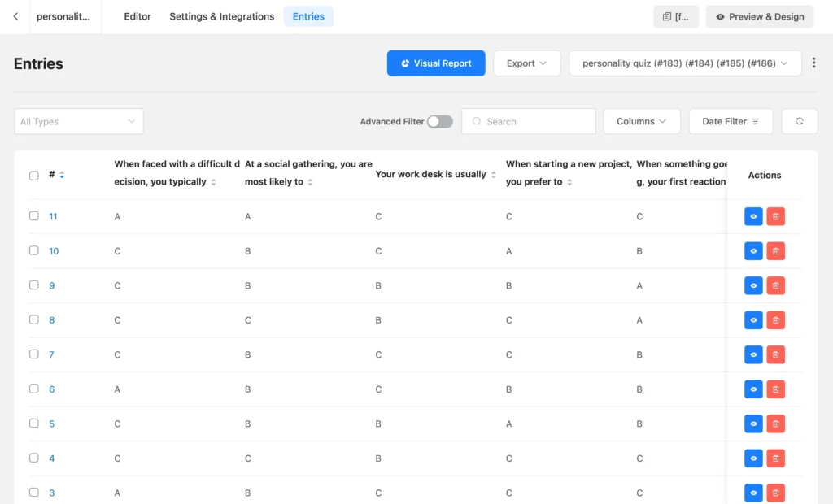Screen dimensions: 833x504
Task: Switch to the Editor tab
Action: point(137,16)
